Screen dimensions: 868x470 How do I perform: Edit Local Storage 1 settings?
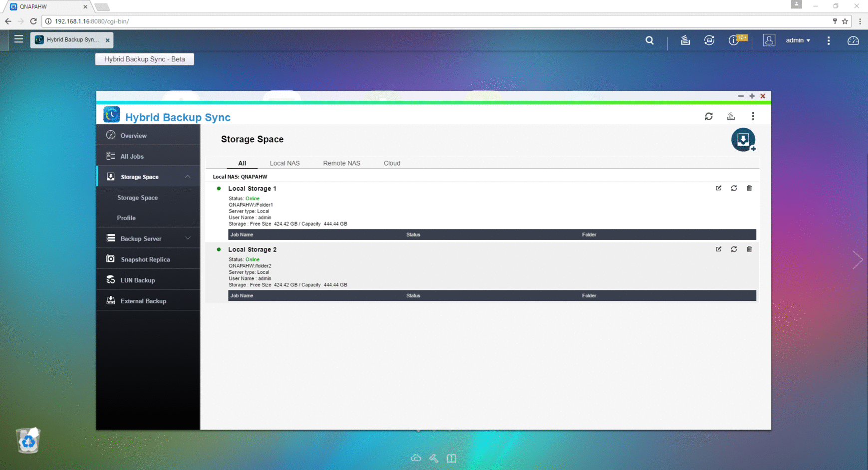click(x=718, y=188)
